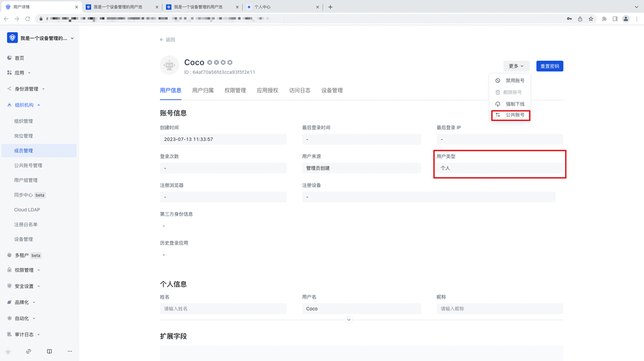Image resolution: width=644 pixels, height=361 pixels.
Task: Click the three-dots icon in sidebar footer
Action: tap(69, 351)
